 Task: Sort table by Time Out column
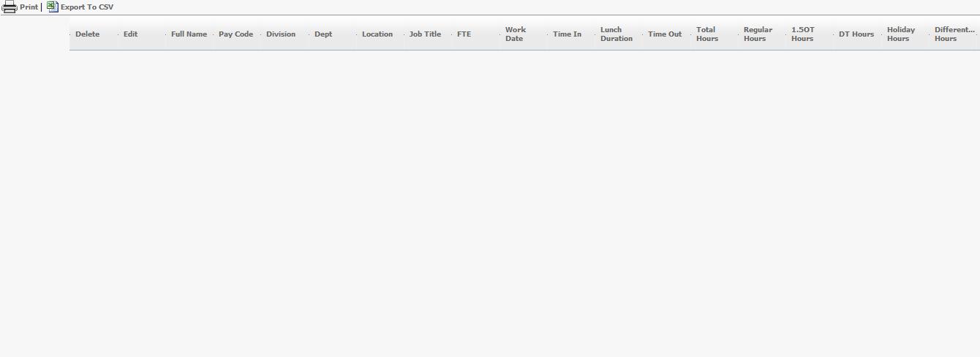point(665,34)
